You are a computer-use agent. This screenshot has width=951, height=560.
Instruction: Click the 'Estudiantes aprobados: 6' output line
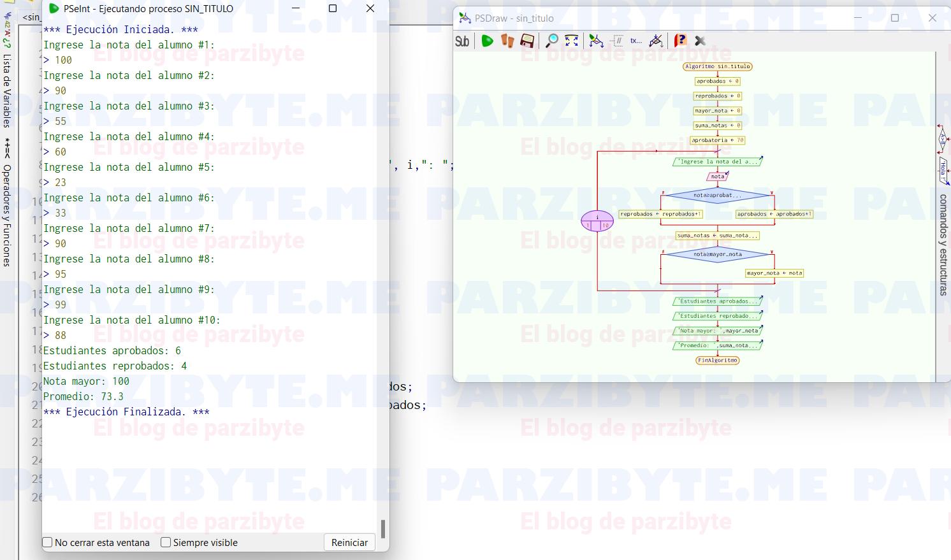tap(112, 350)
